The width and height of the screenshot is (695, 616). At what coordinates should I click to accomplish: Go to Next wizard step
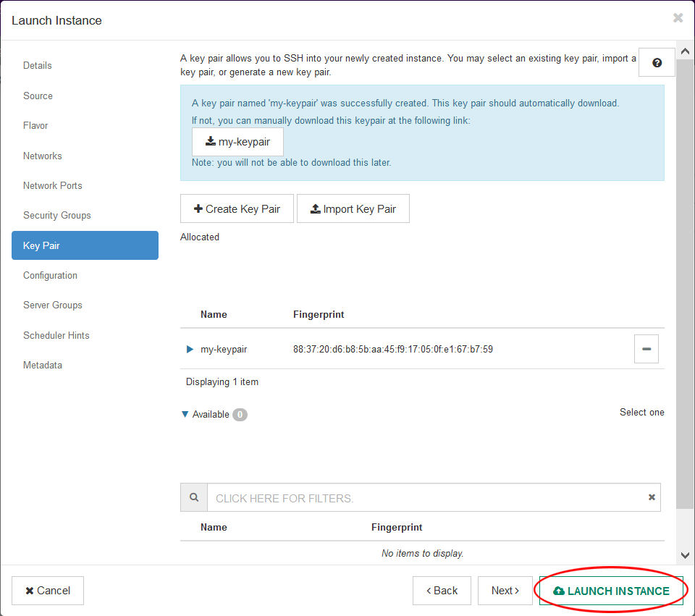coord(505,591)
